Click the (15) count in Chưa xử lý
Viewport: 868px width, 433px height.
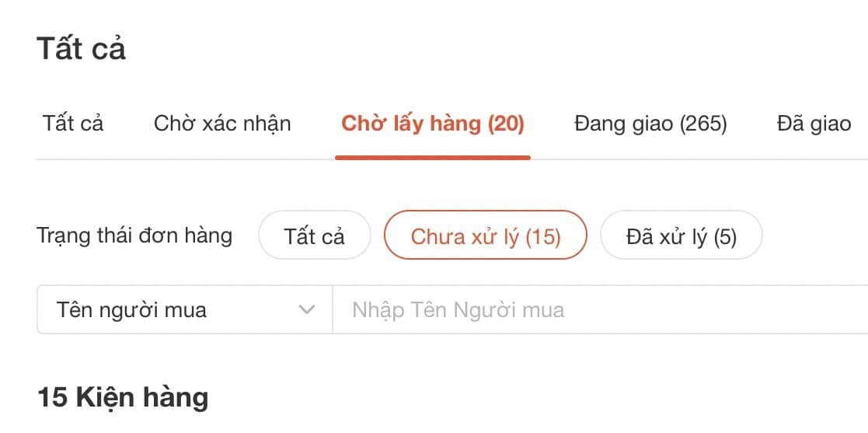(x=543, y=236)
